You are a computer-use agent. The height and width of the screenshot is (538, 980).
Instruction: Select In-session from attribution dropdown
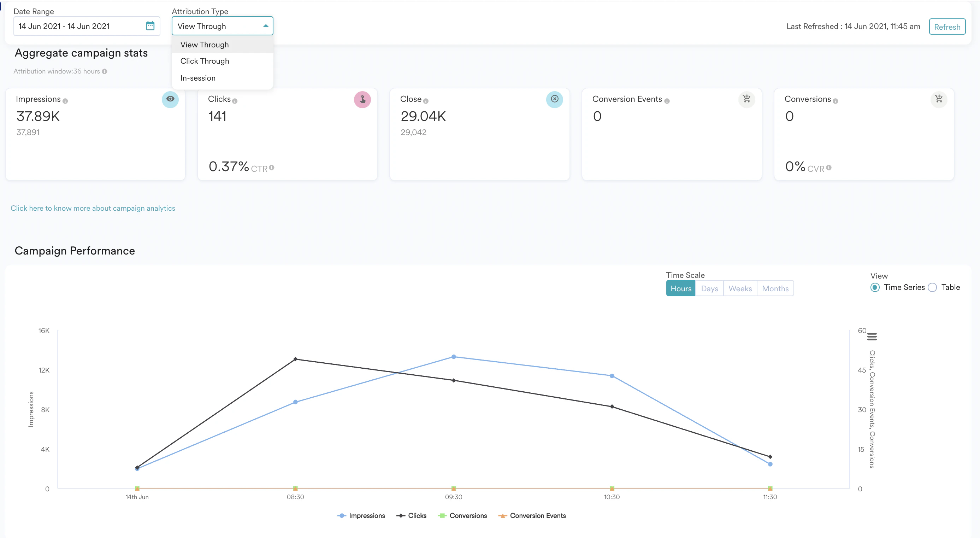(198, 78)
